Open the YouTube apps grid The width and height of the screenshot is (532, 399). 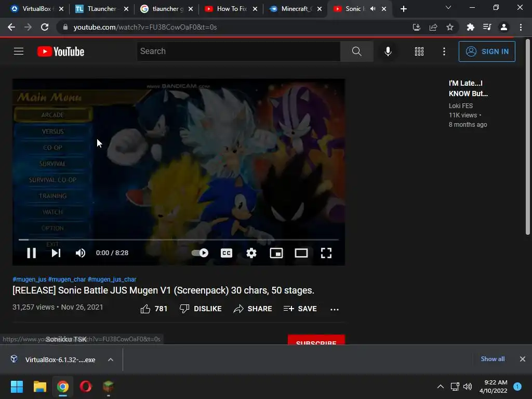(x=419, y=51)
